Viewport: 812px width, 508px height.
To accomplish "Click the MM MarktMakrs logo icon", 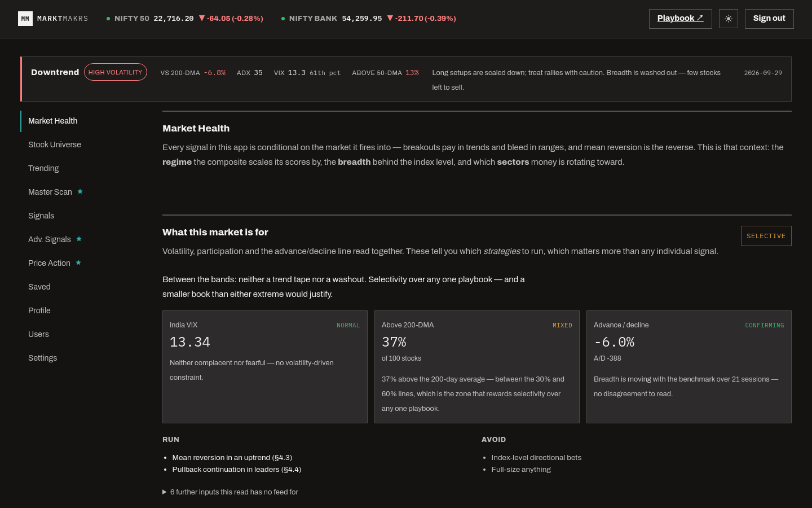I will point(25,19).
